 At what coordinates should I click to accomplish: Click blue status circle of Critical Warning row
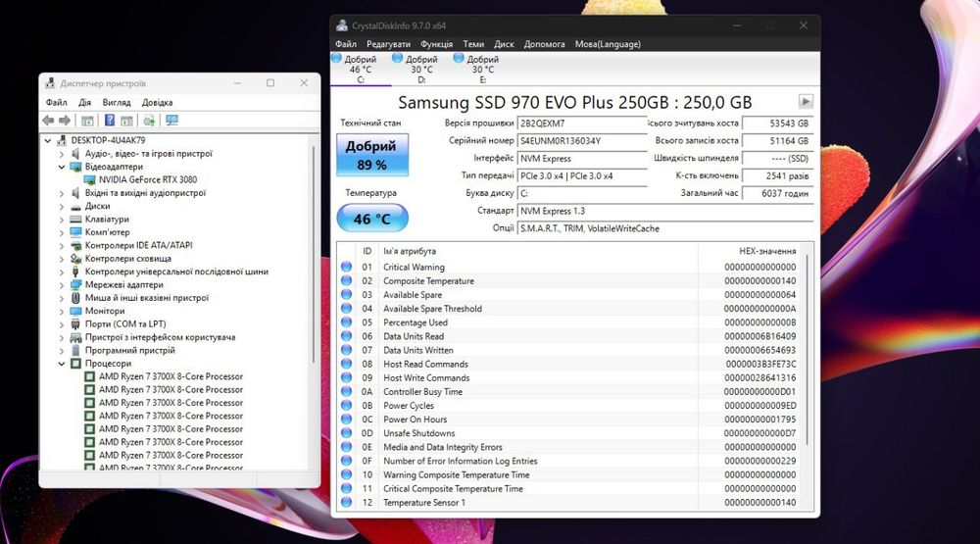(x=346, y=267)
